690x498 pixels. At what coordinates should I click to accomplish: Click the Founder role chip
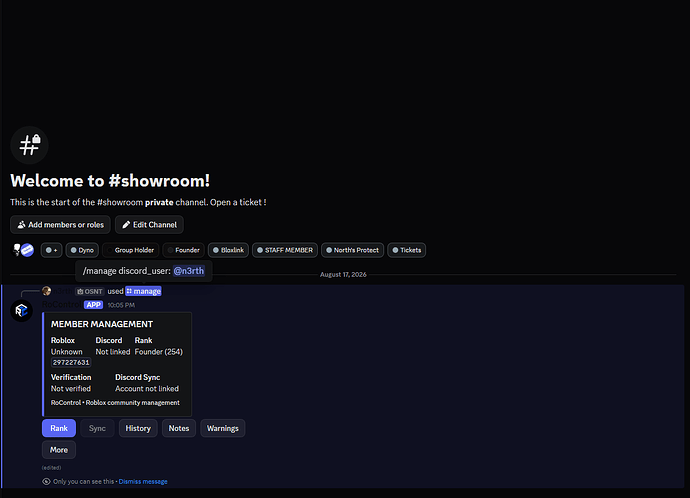184,250
